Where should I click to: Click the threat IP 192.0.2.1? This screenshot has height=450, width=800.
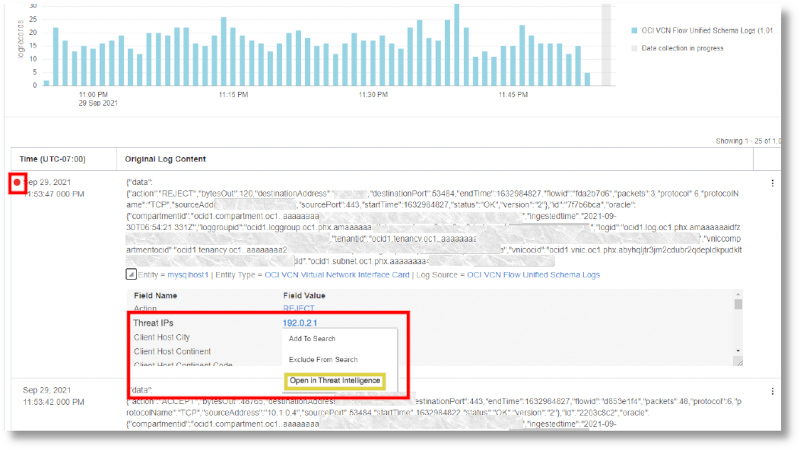pyautogui.click(x=300, y=323)
